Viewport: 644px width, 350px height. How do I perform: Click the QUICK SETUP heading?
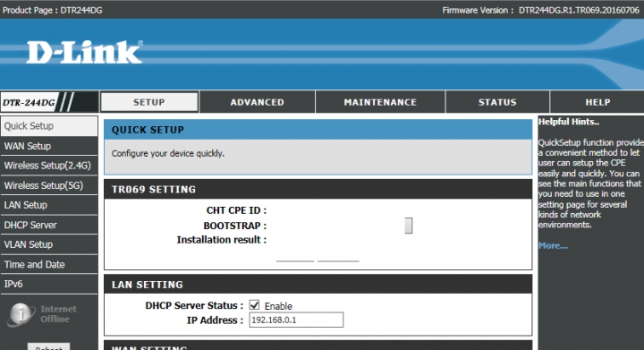pos(148,130)
